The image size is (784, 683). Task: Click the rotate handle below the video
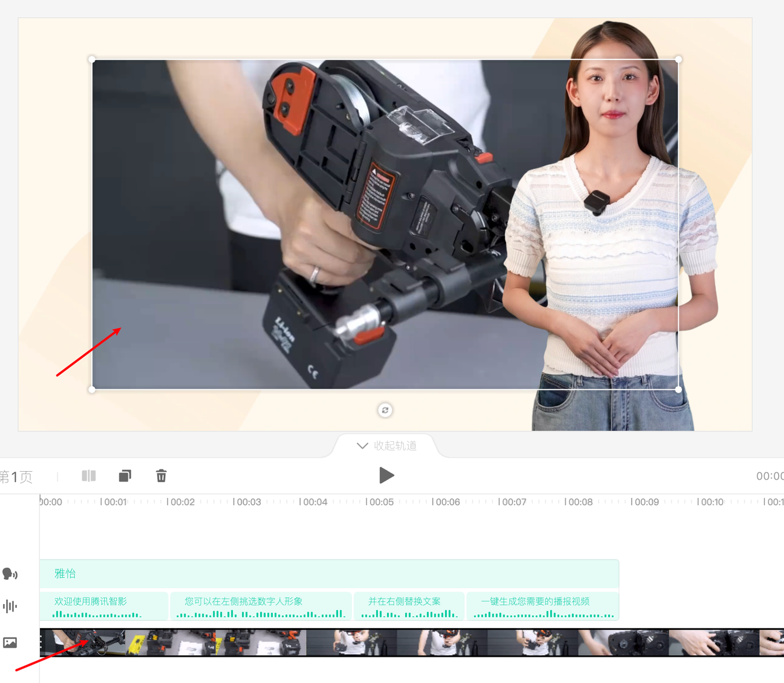[385, 410]
